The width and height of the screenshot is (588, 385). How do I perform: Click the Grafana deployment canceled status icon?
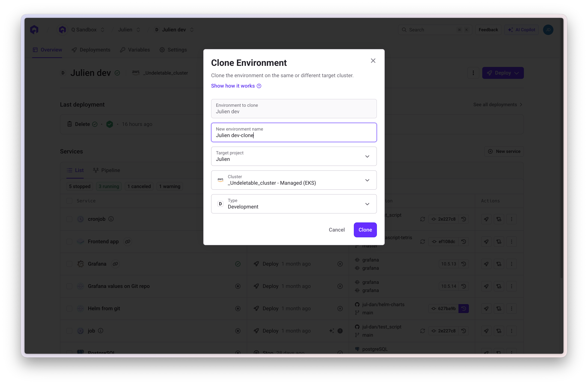340,264
